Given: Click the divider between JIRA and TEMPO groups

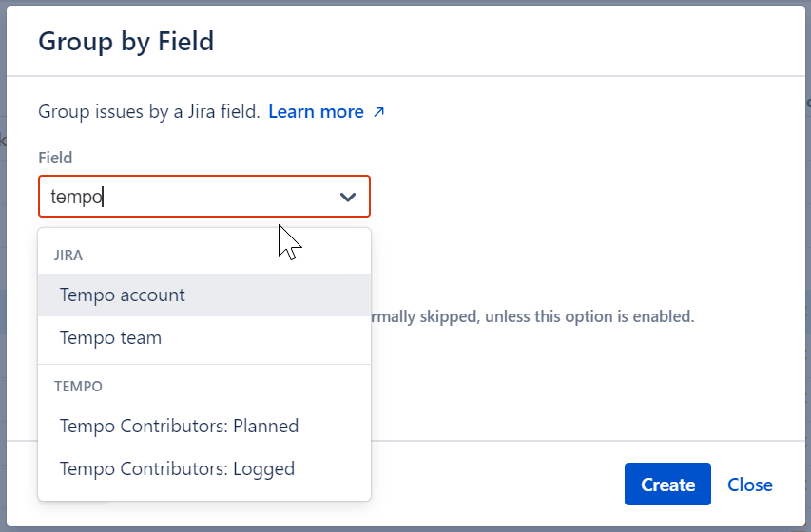Looking at the screenshot, I should [x=203, y=364].
